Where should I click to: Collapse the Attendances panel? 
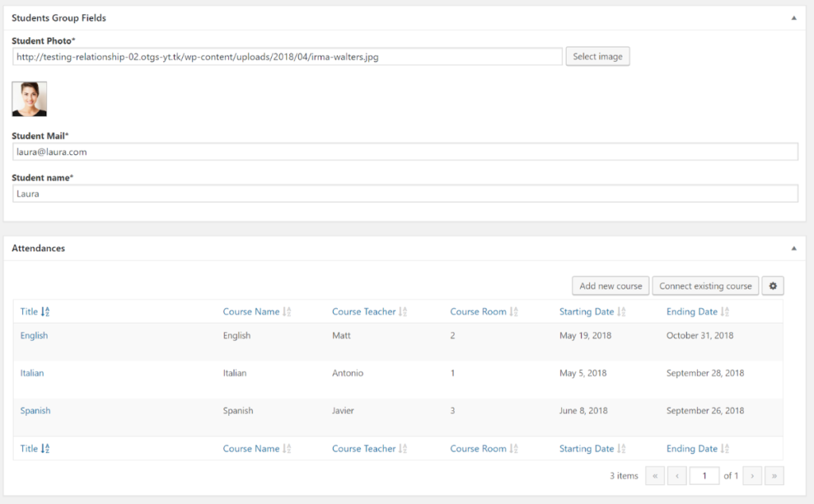pyautogui.click(x=793, y=248)
